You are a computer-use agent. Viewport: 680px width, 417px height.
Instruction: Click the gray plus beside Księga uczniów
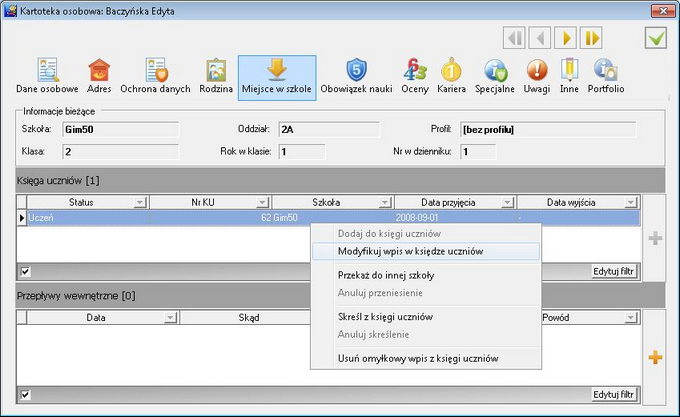click(x=655, y=238)
